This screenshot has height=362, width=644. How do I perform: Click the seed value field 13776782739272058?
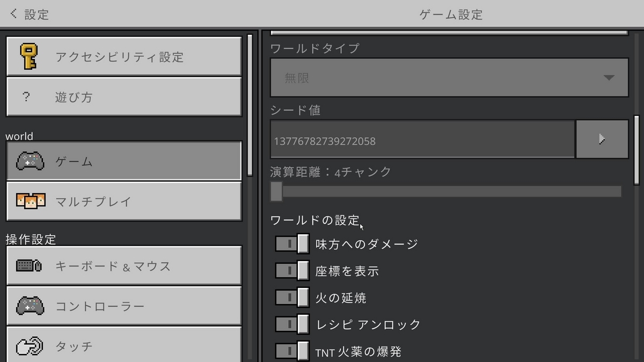pyautogui.click(x=422, y=139)
